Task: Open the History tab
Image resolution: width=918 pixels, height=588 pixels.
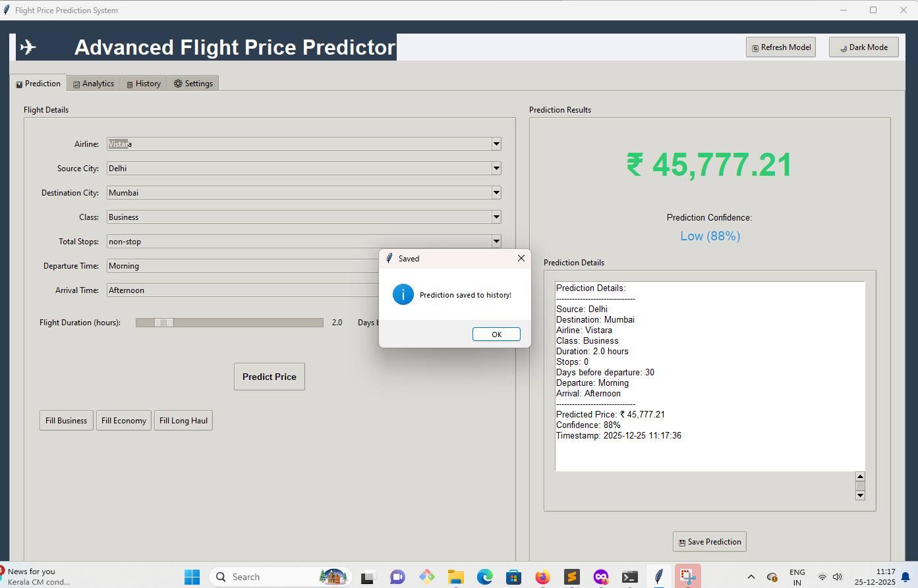Action: click(x=144, y=84)
